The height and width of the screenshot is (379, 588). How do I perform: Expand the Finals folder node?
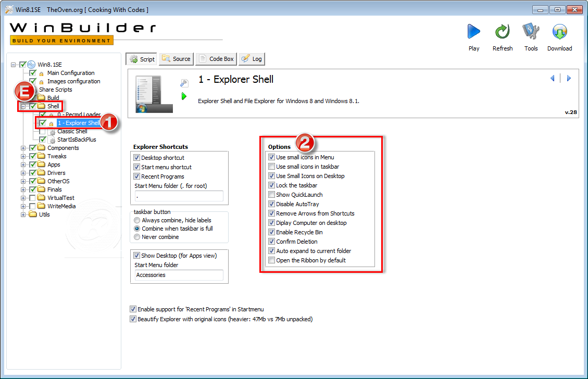point(23,189)
